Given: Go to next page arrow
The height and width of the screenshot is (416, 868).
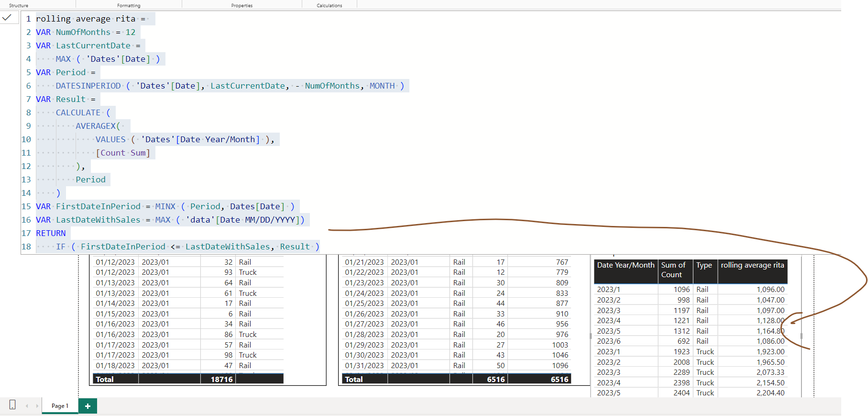Looking at the screenshot, I should 37,406.
